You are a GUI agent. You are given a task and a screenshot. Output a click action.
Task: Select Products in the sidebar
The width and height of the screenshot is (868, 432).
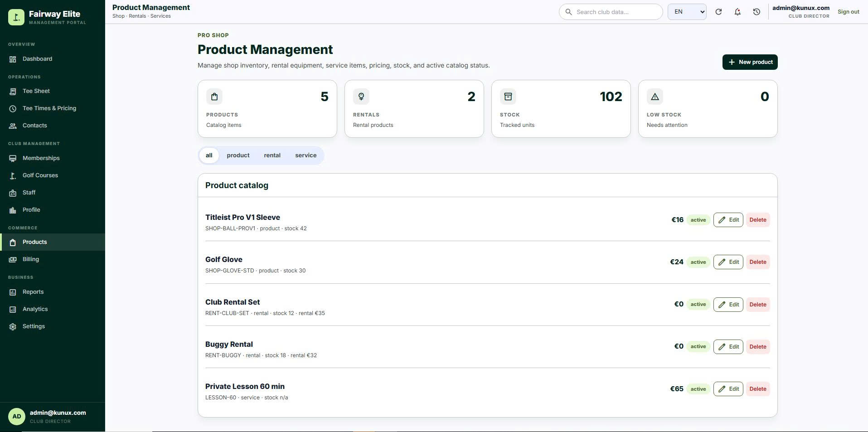pyautogui.click(x=53, y=242)
